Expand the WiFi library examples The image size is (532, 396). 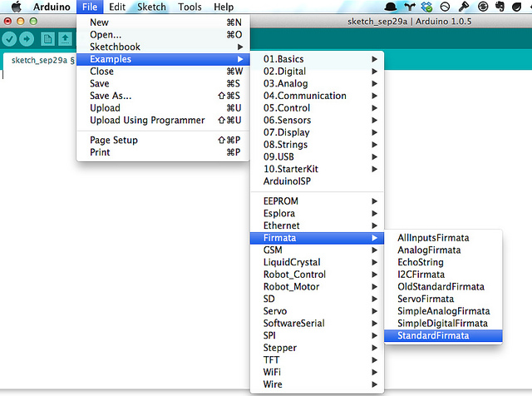coord(317,372)
